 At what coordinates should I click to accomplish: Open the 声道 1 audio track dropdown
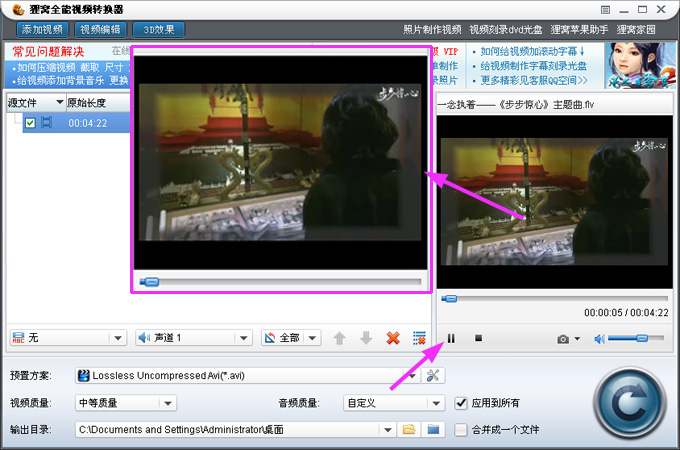click(193, 338)
